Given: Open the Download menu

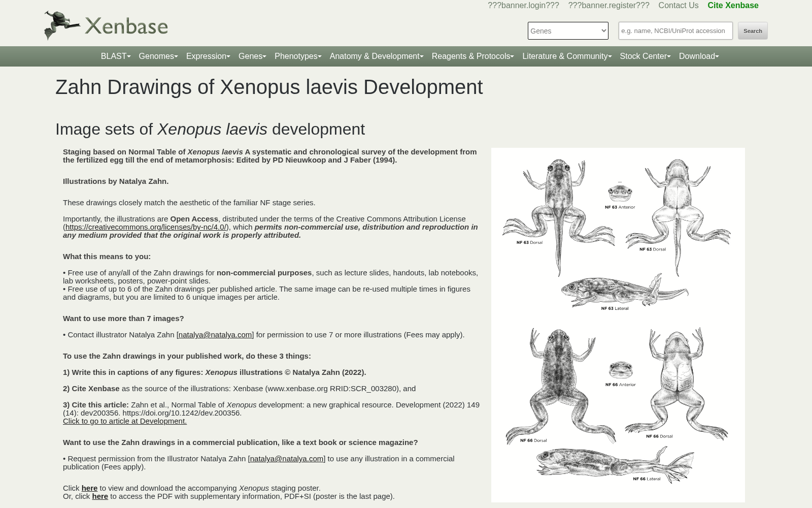Looking at the screenshot, I should click(699, 56).
